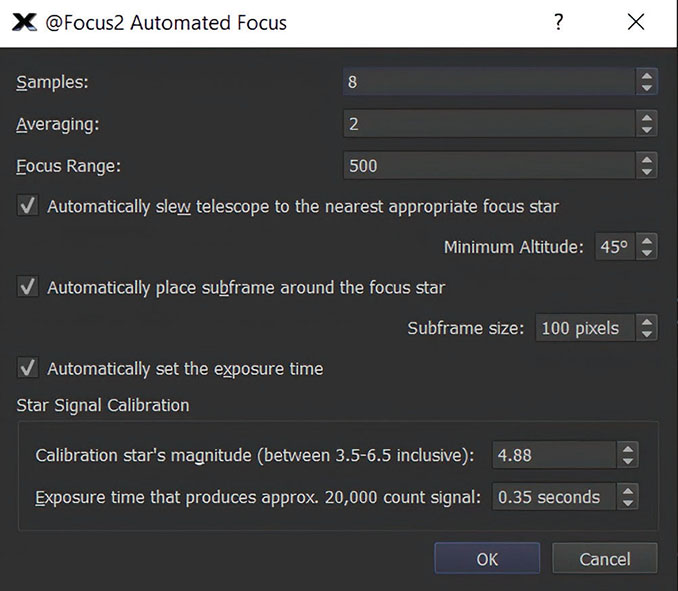Confirm settings with the OK button
This screenshot has width=678, height=591.
(487, 559)
